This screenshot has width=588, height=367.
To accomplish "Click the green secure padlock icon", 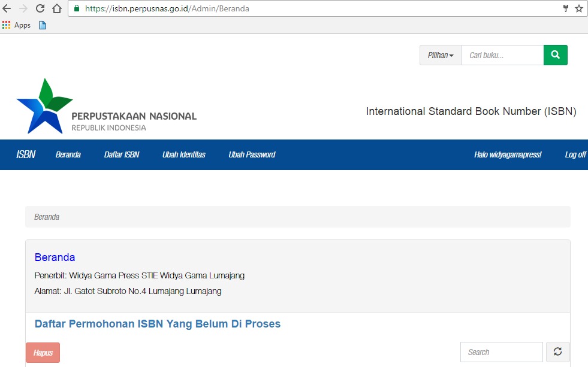I will [77, 8].
